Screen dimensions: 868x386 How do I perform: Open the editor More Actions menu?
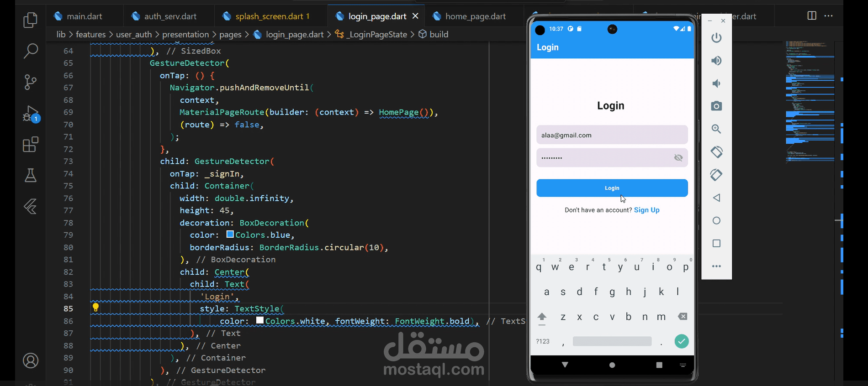[828, 16]
